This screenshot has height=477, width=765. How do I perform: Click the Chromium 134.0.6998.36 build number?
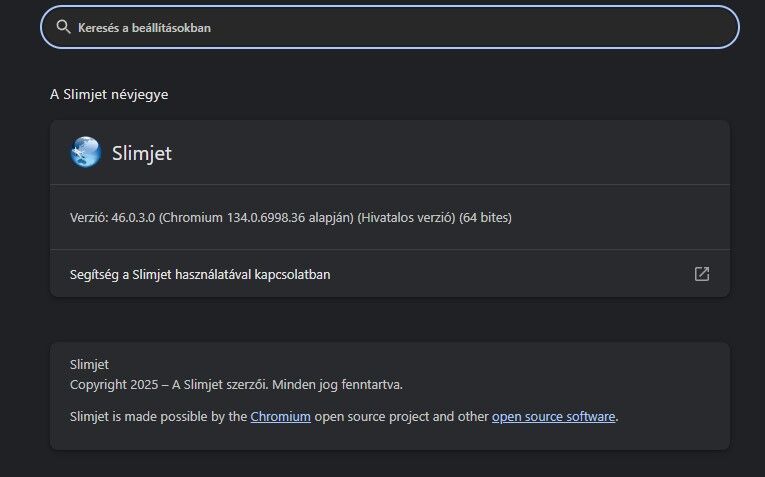coord(265,218)
